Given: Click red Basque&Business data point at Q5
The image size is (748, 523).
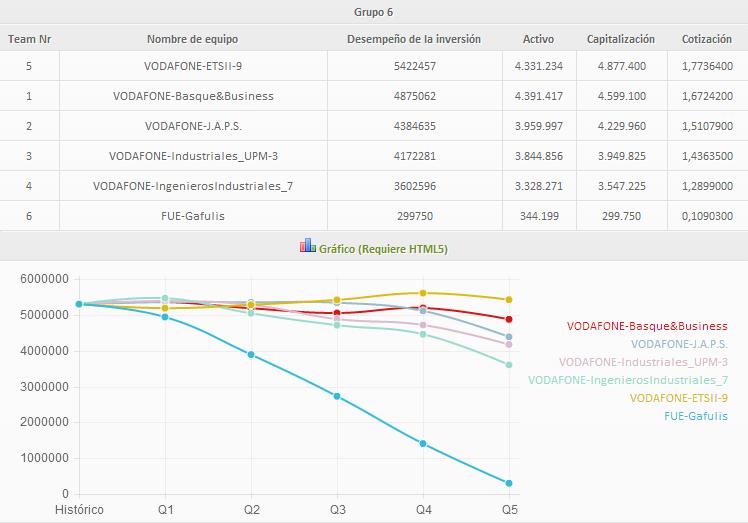Looking at the screenshot, I should [509, 319].
